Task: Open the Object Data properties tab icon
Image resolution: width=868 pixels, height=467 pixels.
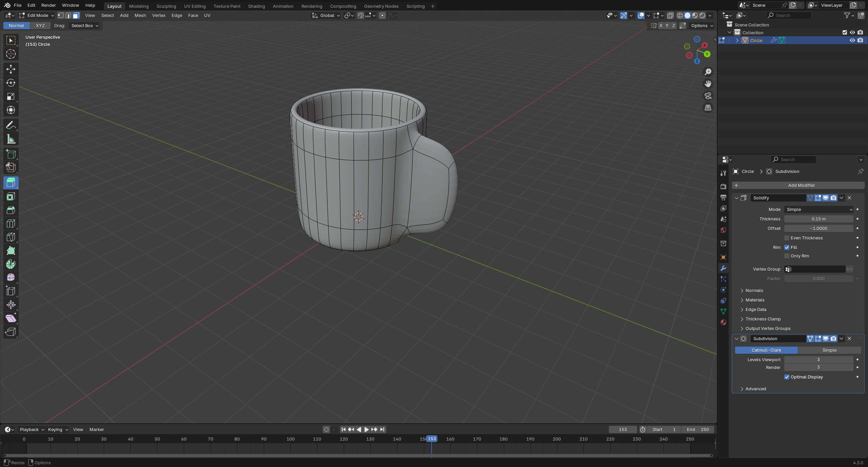Action: [x=723, y=311]
